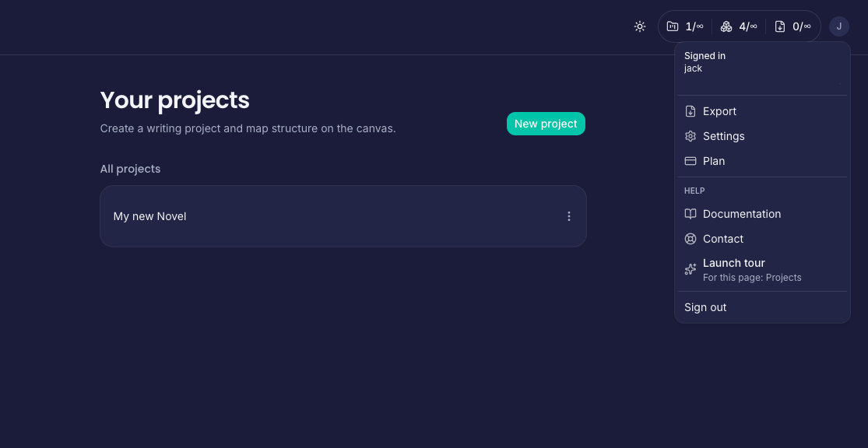The height and width of the screenshot is (448, 868).
Task: Click the Settings gear icon
Action: click(x=691, y=136)
